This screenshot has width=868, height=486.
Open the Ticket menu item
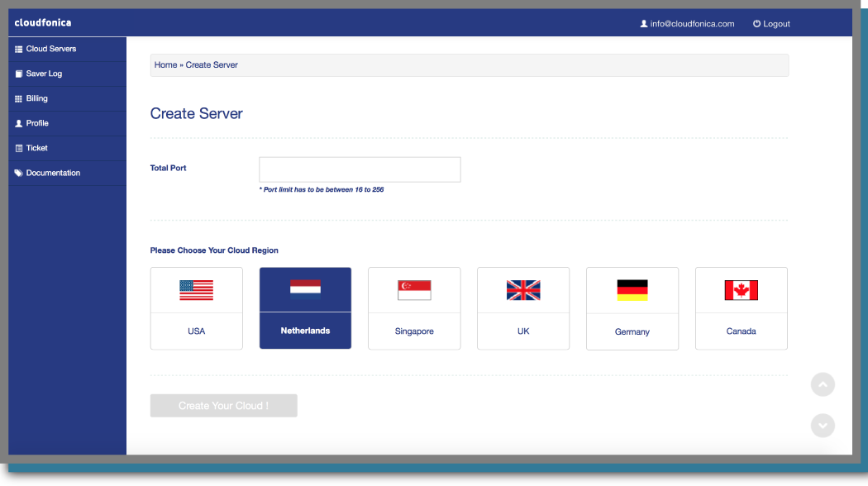(68, 148)
